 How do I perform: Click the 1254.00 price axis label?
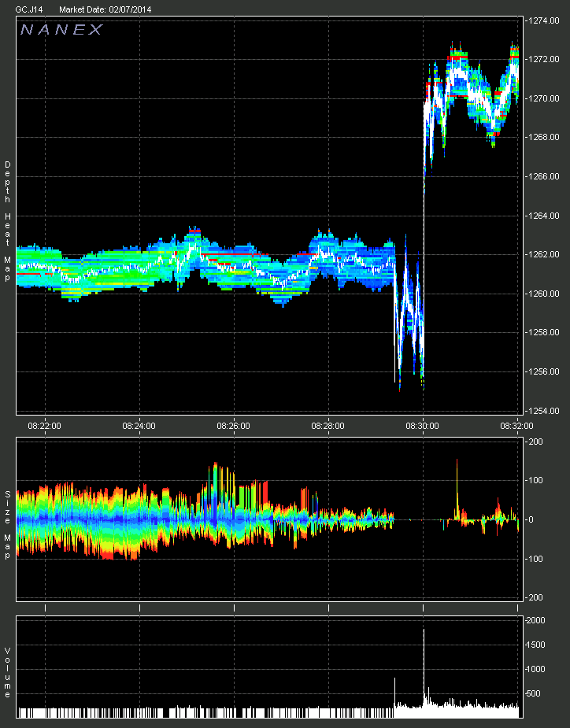pyautogui.click(x=543, y=411)
